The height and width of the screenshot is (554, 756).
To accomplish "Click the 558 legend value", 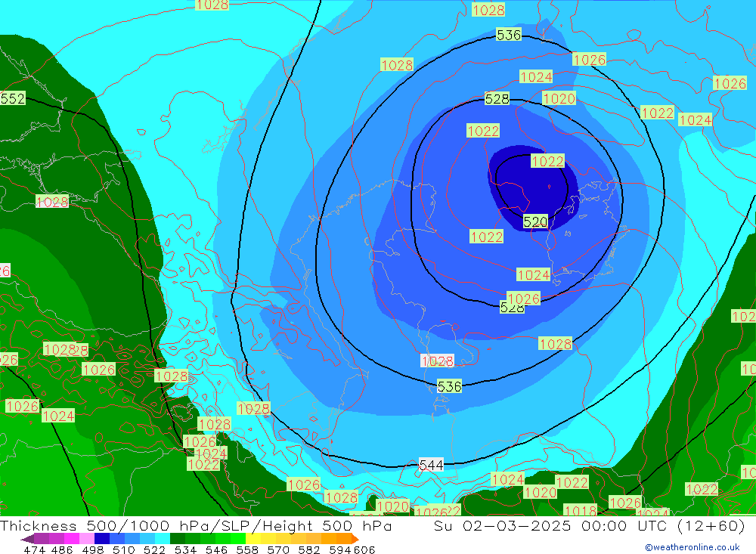I will [247, 549].
